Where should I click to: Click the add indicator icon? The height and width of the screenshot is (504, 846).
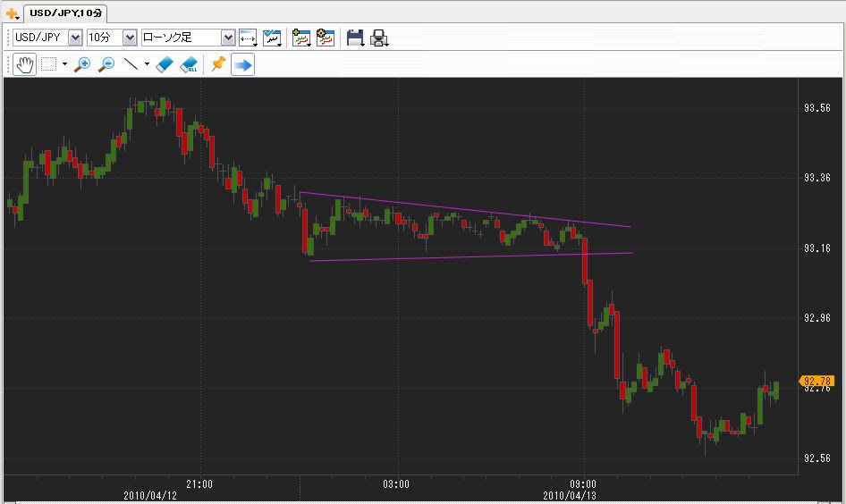(x=301, y=38)
